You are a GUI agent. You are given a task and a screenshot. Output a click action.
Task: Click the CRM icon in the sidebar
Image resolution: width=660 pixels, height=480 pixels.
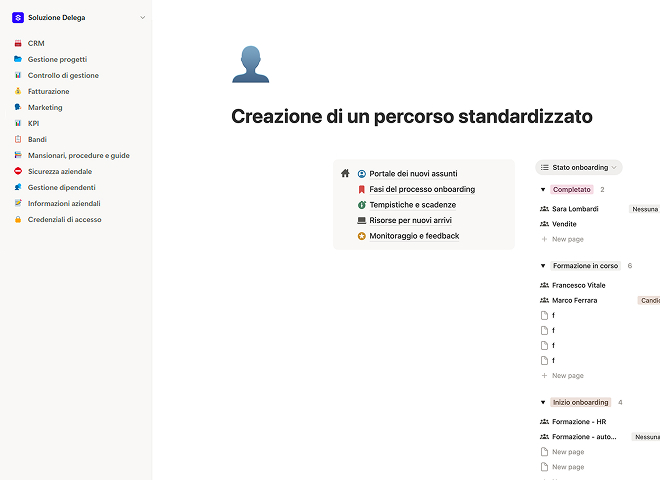point(18,43)
